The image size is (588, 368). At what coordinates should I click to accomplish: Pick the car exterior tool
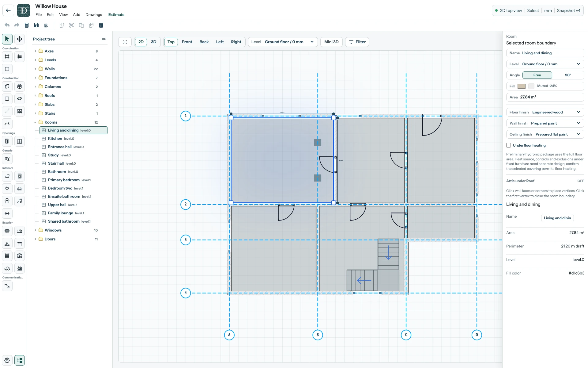7,268
